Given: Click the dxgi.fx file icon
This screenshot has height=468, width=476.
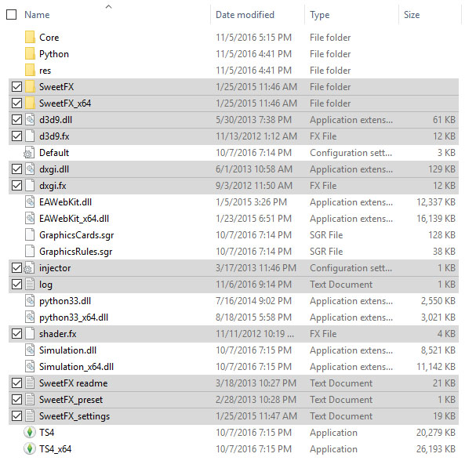Looking at the screenshot, I should point(30,186).
